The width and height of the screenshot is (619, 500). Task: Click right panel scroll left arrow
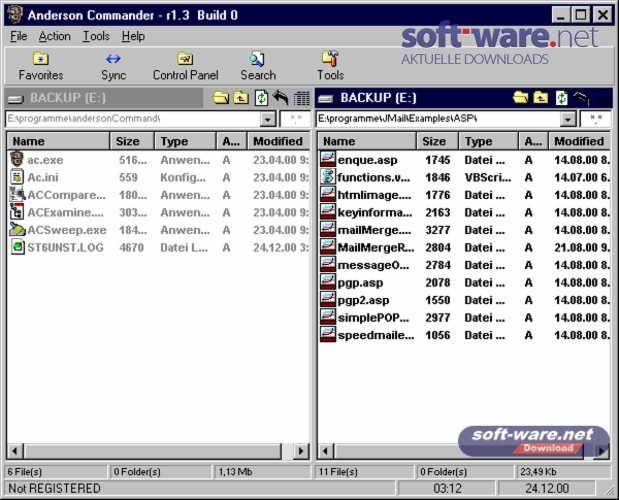tap(326, 451)
